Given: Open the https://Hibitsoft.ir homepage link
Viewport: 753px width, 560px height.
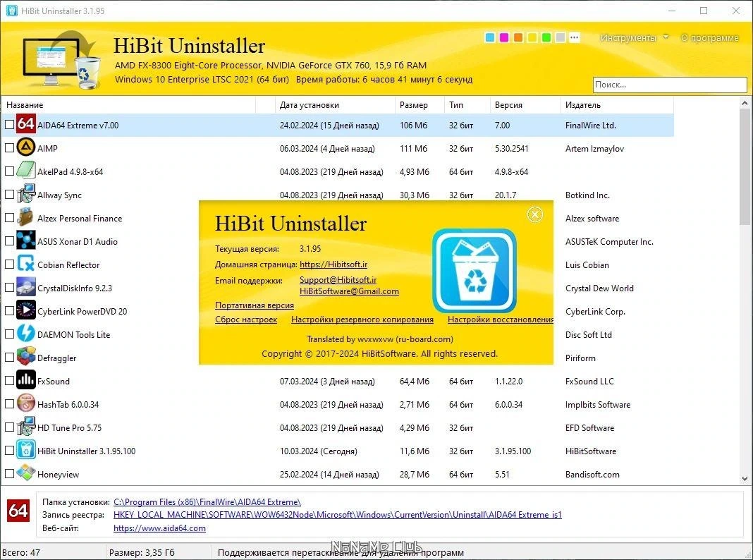Looking at the screenshot, I should (333, 264).
